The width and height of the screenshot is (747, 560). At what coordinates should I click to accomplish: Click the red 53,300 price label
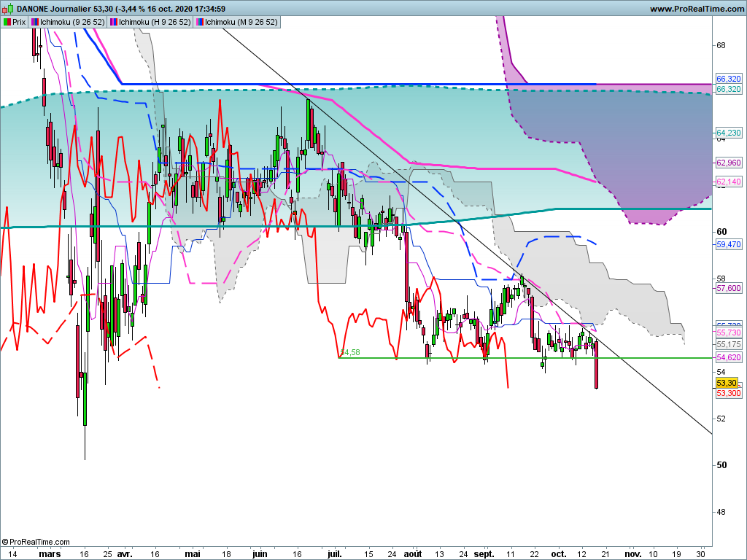729,393
